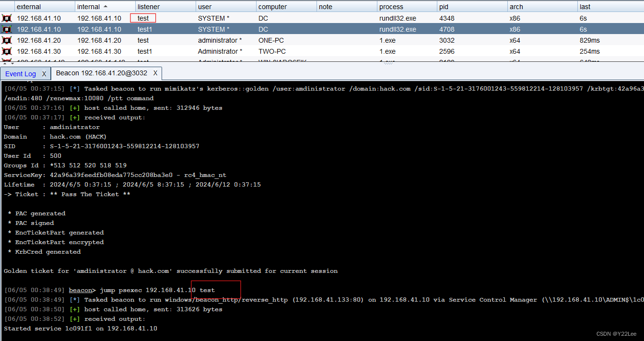Click the 'jump psexec 192.168.41.10 test' command text
The width and height of the screenshot is (644, 341).
tap(157, 290)
